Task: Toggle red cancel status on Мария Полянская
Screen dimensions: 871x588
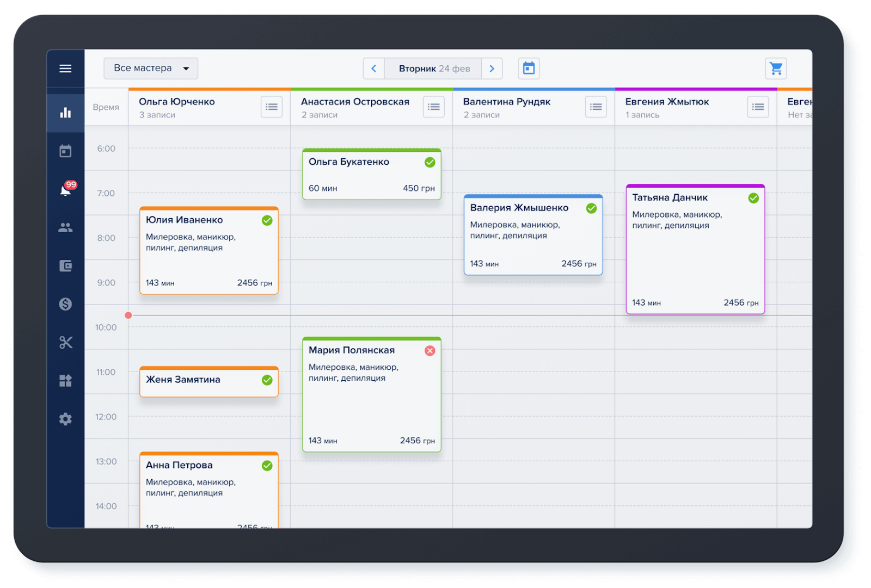Action: [430, 351]
